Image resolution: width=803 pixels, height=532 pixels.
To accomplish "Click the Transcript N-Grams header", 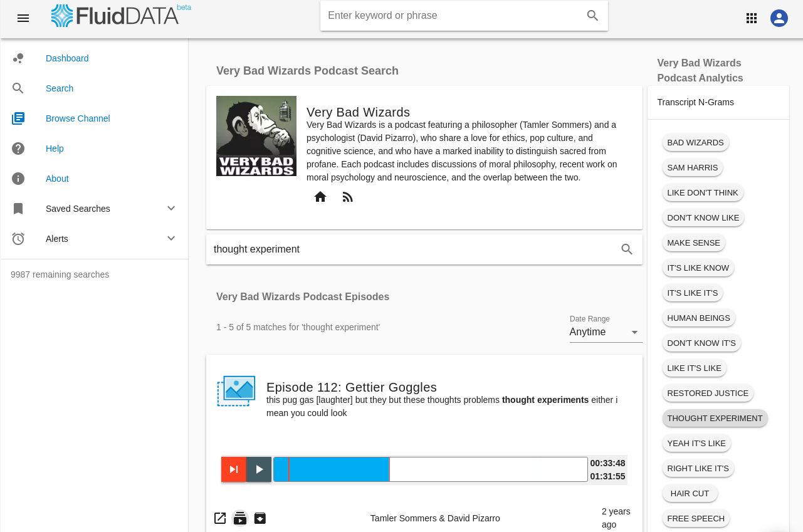I will [695, 102].
